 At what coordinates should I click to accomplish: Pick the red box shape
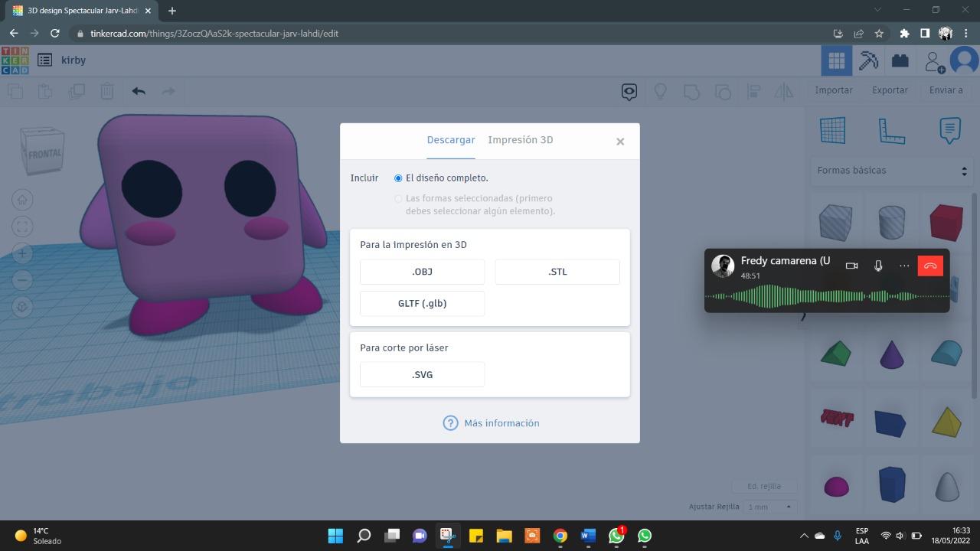946,222
